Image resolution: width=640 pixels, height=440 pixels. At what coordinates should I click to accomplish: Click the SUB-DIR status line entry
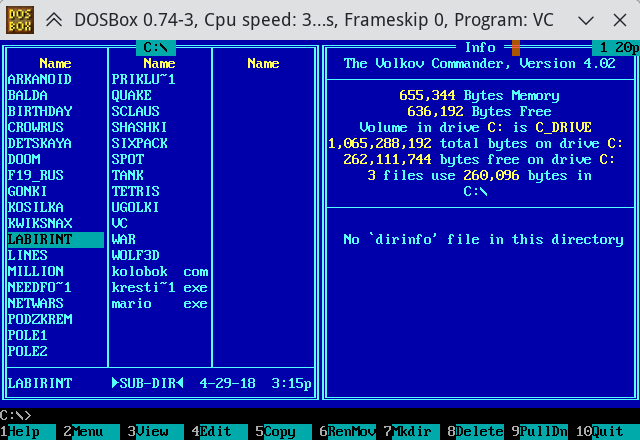tap(147, 383)
